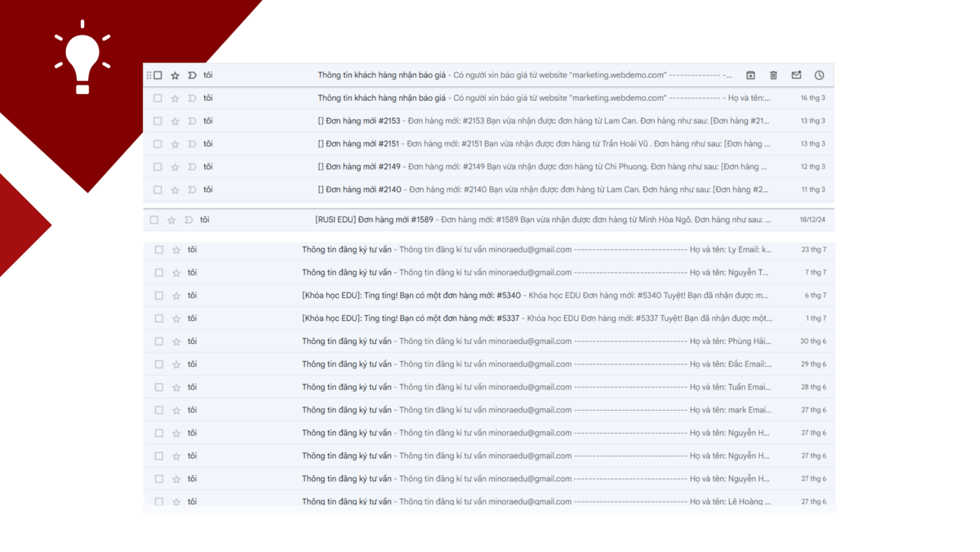Screen dimensions: 980x552
Task: Check the box for 23 thg 7 email
Action: [159, 250]
